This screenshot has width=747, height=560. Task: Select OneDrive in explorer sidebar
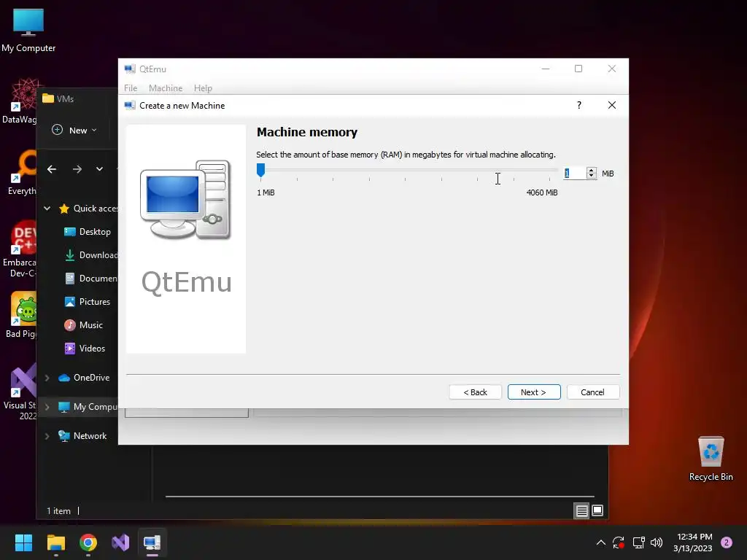[x=84, y=378]
